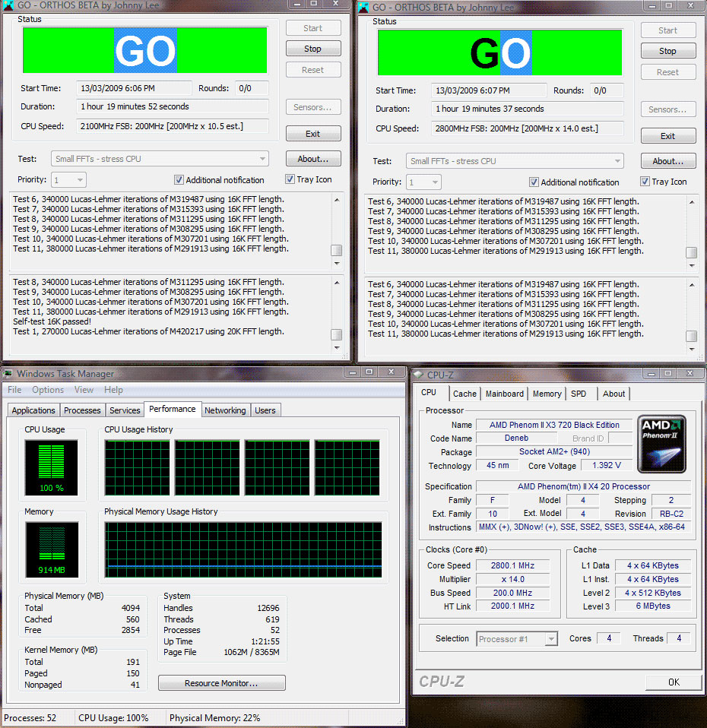The height and width of the screenshot is (728, 707).
Task: Open the Mainboard tab in CPU-Z
Action: pyautogui.click(x=505, y=394)
